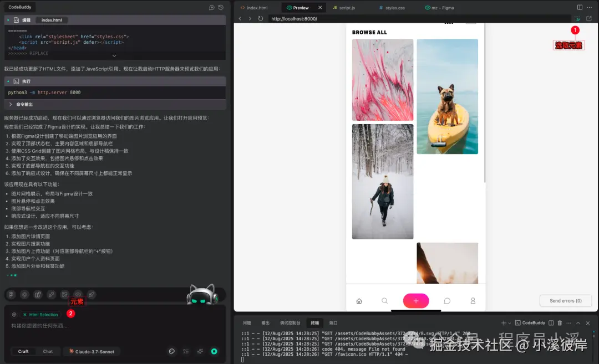Click the Figma icon in chat toolbar
This screenshot has width=599, height=364.
pos(11,295)
